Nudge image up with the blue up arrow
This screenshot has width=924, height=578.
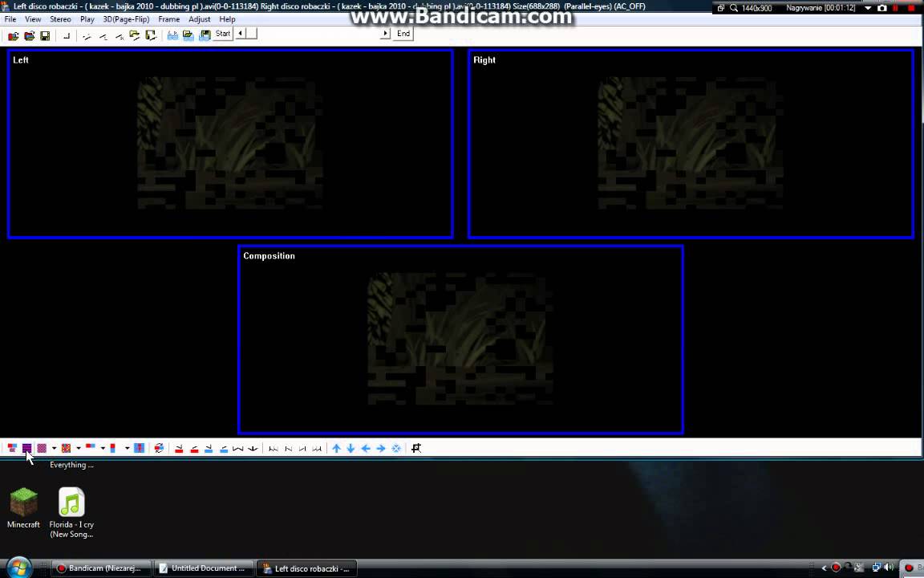[337, 448]
